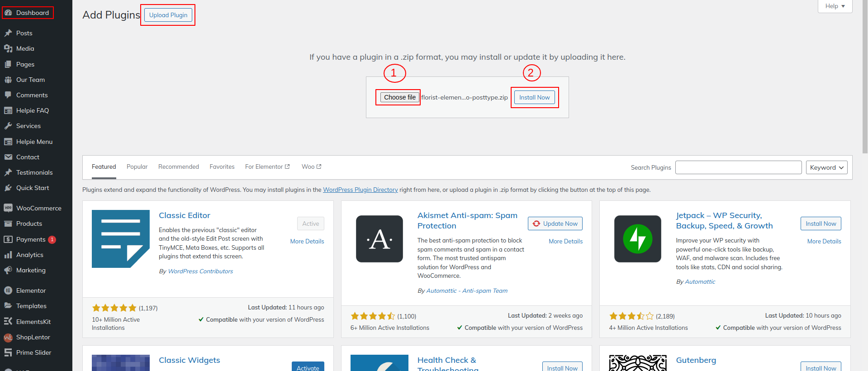Click the Search Plugins input field
The width and height of the screenshot is (868, 371).
738,167
